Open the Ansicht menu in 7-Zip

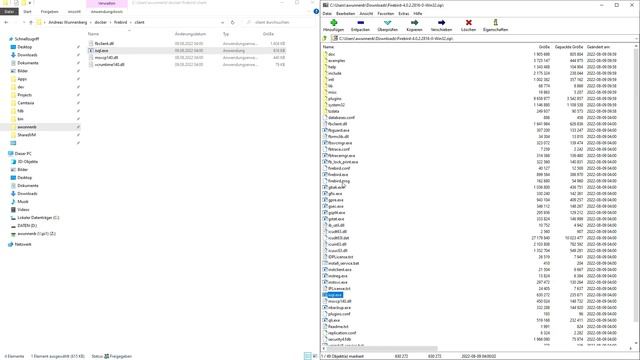(x=366, y=13)
